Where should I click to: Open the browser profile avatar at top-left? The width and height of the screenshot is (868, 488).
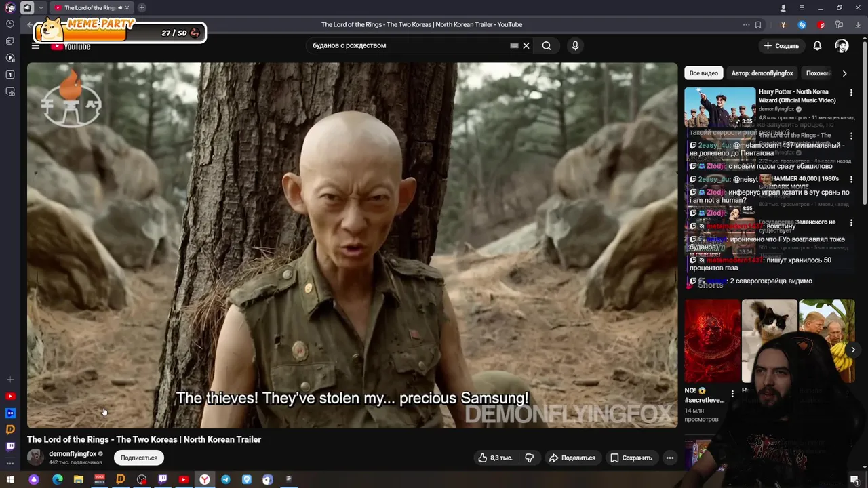(x=9, y=7)
